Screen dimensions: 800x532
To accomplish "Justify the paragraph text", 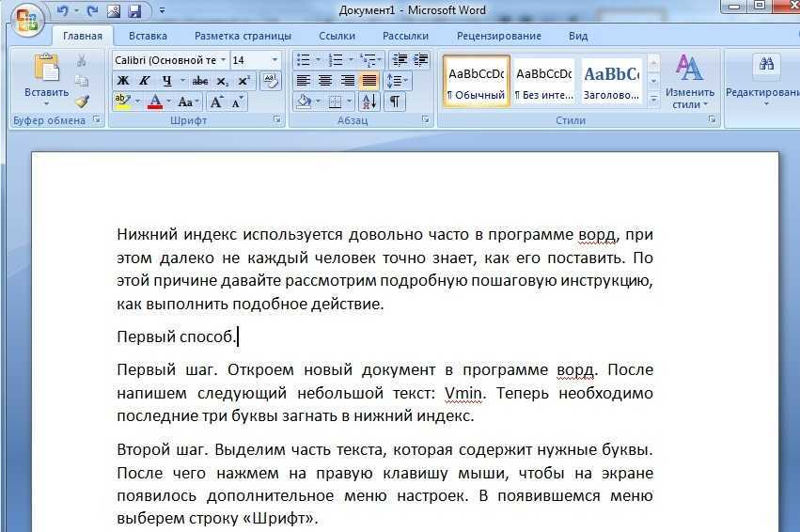I will click(x=369, y=81).
